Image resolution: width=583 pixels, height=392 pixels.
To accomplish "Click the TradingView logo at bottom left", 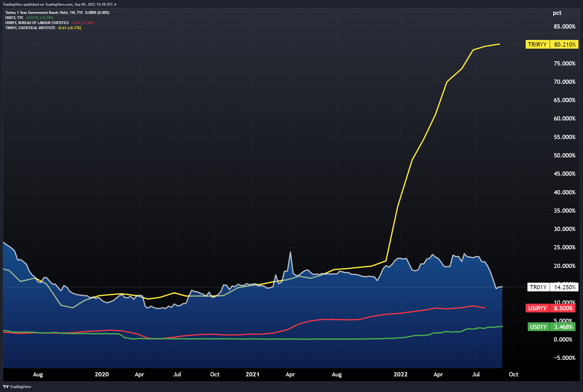I will [17, 387].
